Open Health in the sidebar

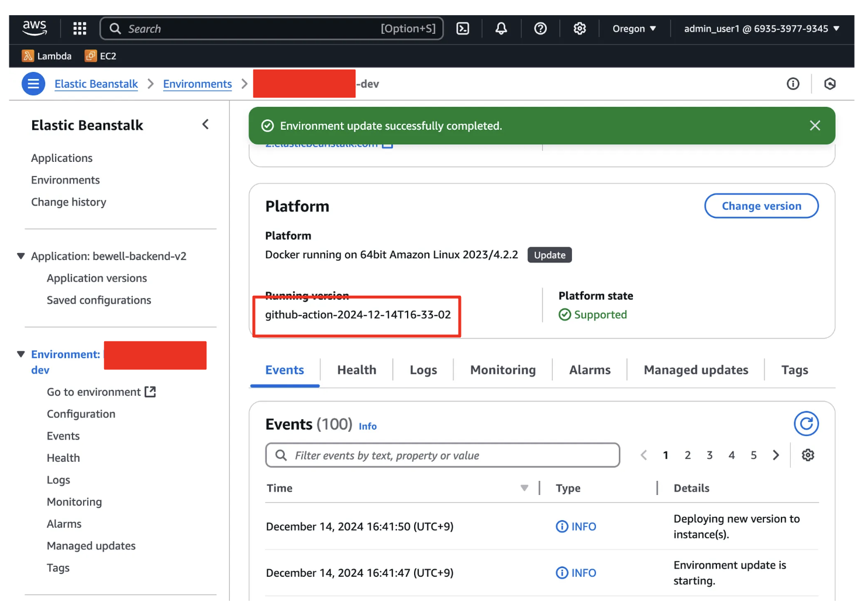[63, 458]
